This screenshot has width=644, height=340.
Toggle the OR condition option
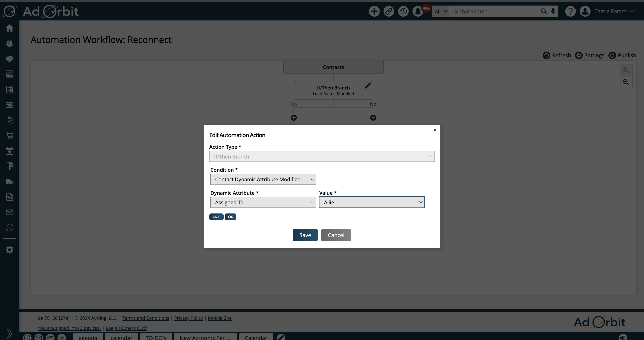[230, 217]
